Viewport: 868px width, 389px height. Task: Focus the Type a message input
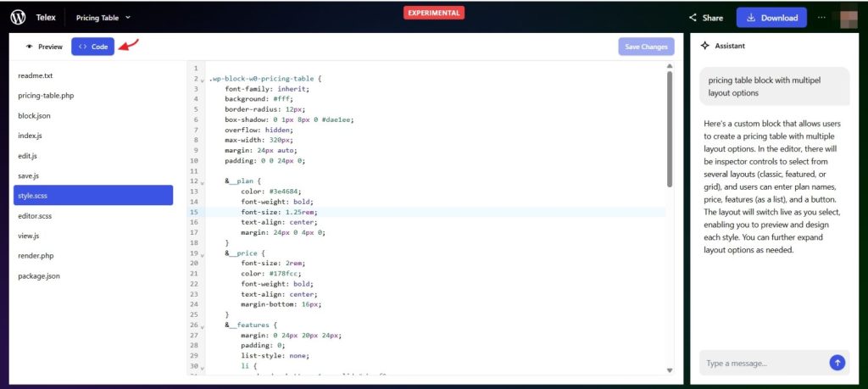tap(763, 363)
